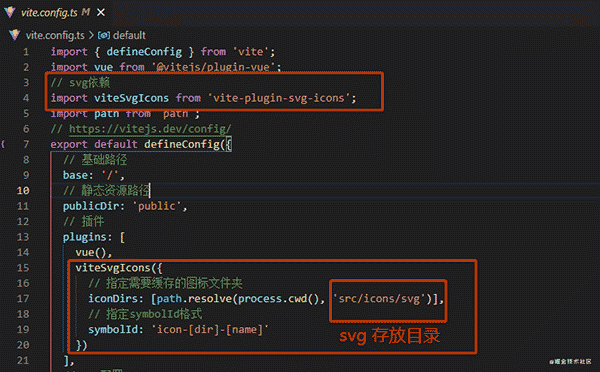The image size is (600, 372).
Task: Click the 'publicDir:' property name
Action: pyautogui.click(x=94, y=206)
